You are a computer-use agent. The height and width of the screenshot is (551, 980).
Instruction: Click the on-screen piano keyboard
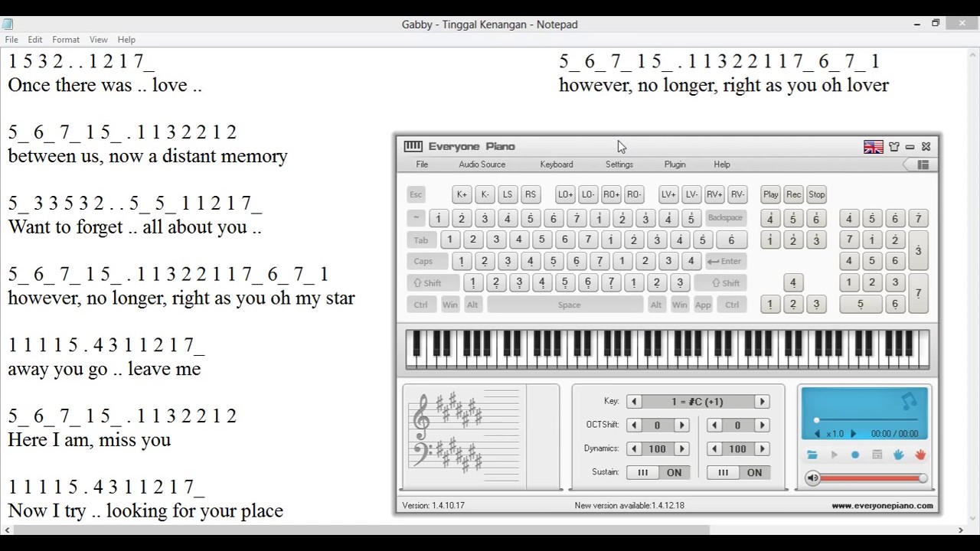pyautogui.click(x=668, y=349)
